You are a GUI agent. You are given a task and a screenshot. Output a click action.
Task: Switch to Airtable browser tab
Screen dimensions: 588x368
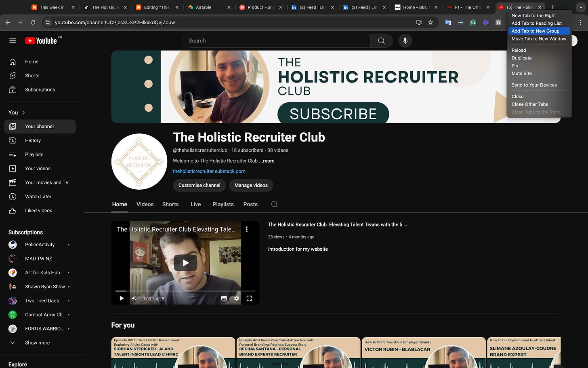(x=209, y=7)
